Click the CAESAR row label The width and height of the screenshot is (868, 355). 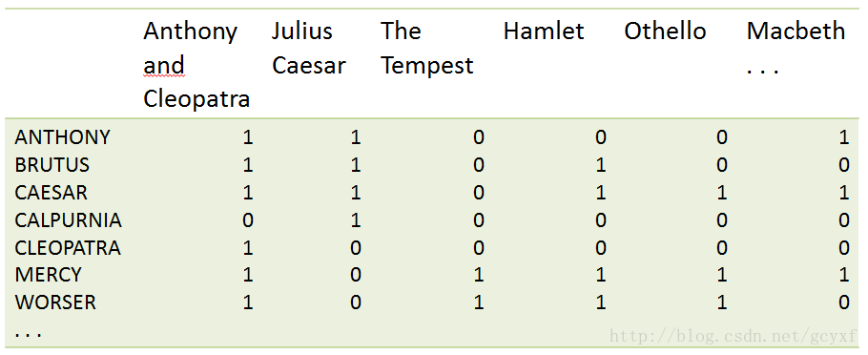coord(51,193)
